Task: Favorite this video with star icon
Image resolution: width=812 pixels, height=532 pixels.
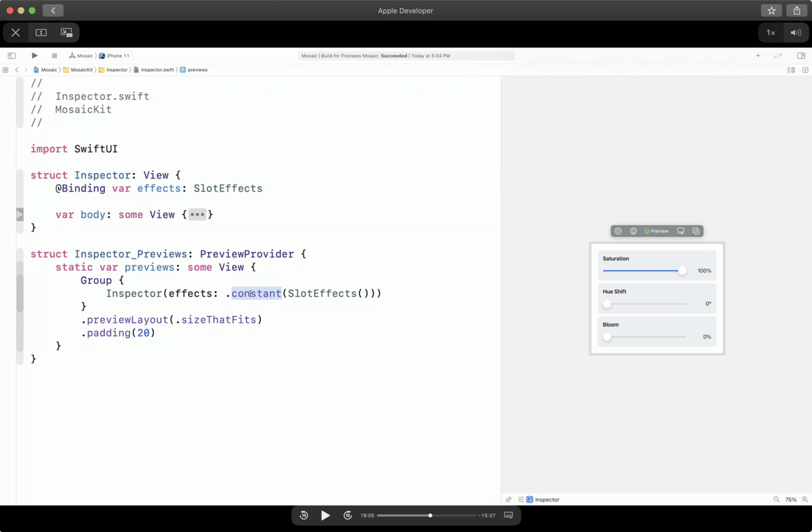Action: tap(771, 11)
